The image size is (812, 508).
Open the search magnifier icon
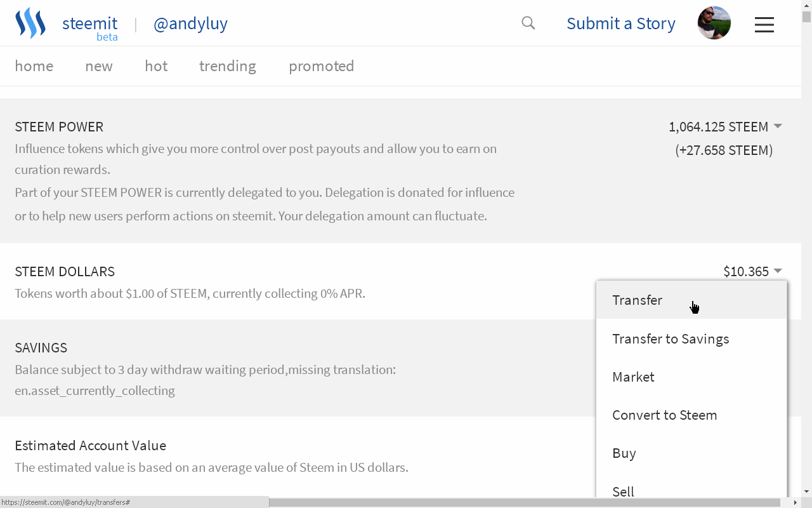[x=528, y=23]
